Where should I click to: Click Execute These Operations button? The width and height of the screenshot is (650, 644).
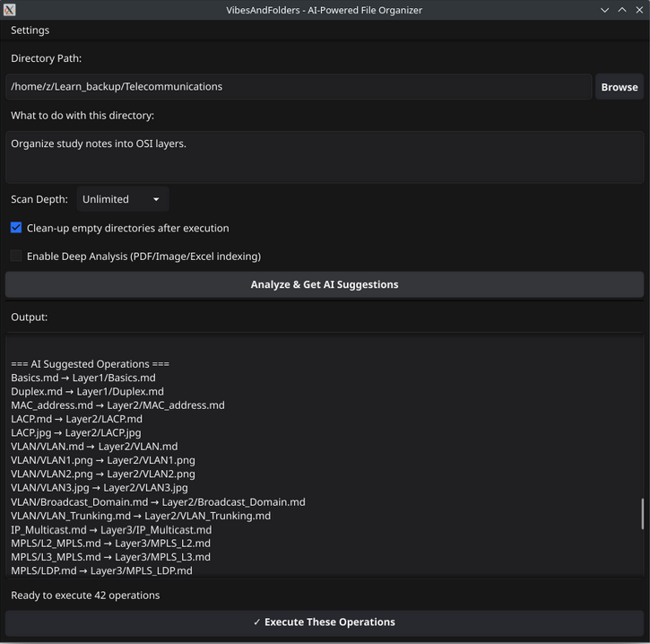325,622
